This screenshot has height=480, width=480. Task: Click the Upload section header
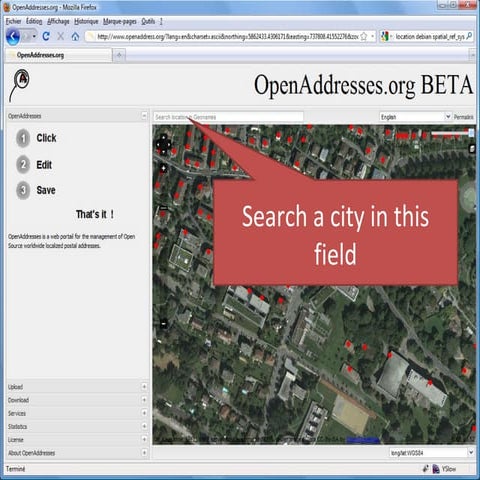click(x=77, y=387)
